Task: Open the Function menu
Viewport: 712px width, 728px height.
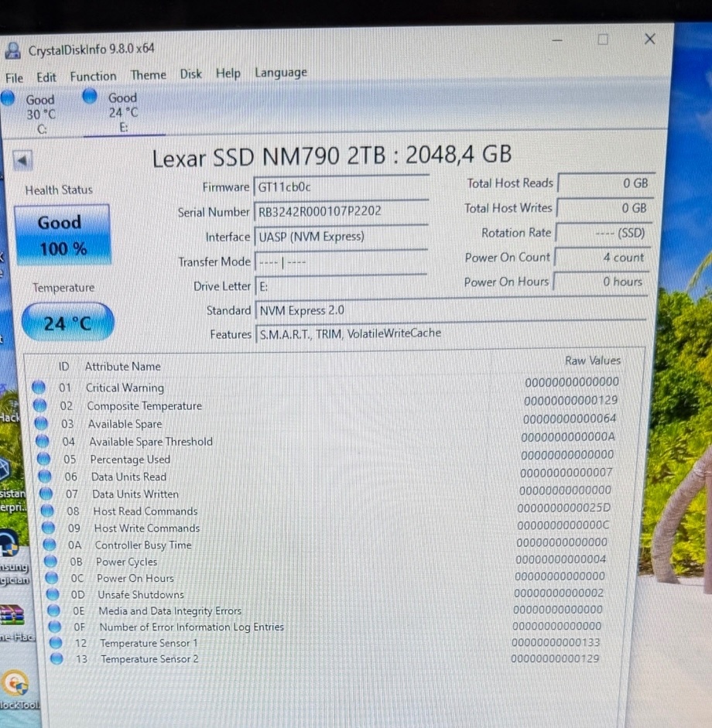Action: pyautogui.click(x=93, y=76)
